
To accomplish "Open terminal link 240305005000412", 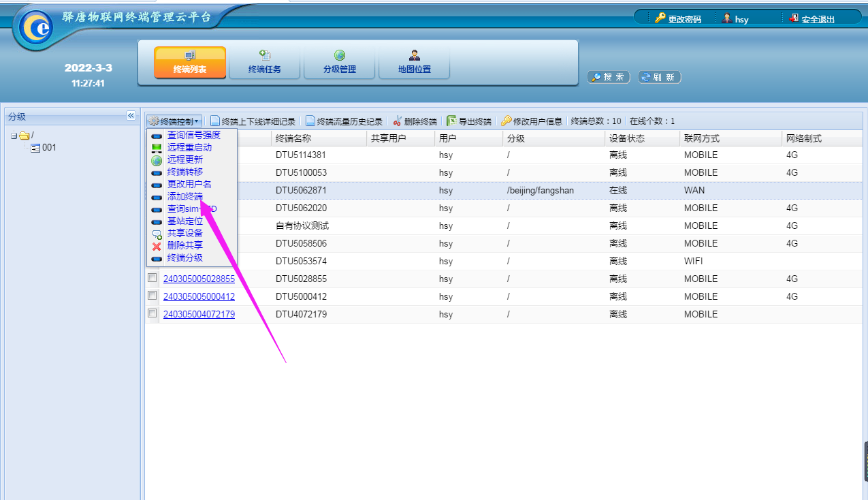I will click(x=199, y=296).
